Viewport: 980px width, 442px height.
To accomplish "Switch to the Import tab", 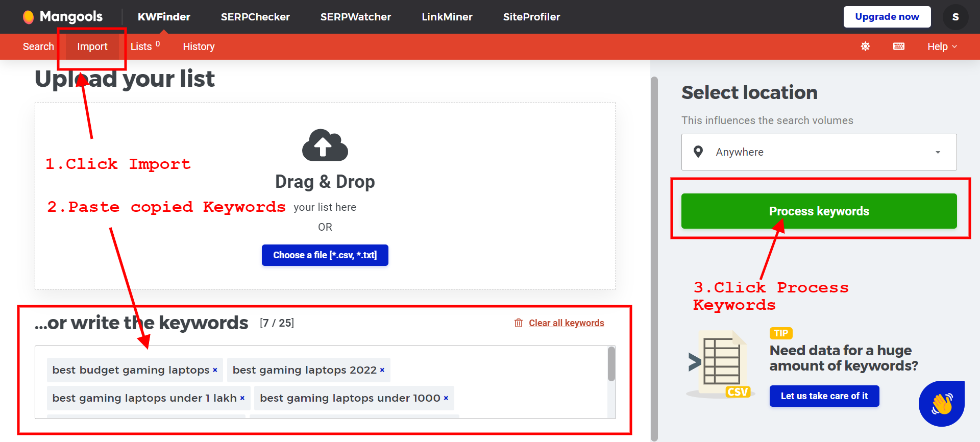I will pos(92,46).
